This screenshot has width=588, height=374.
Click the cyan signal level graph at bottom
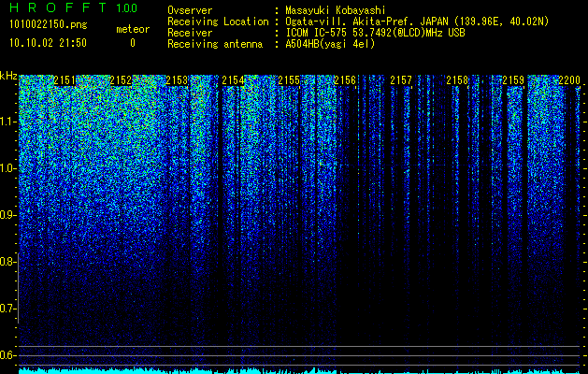click(x=299, y=371)
